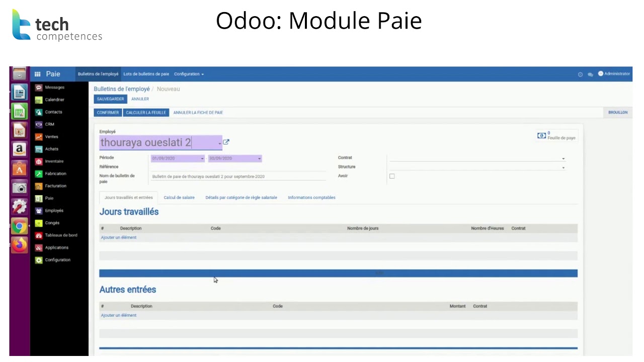Click the BROUILLON status indicator

[618, 113]
